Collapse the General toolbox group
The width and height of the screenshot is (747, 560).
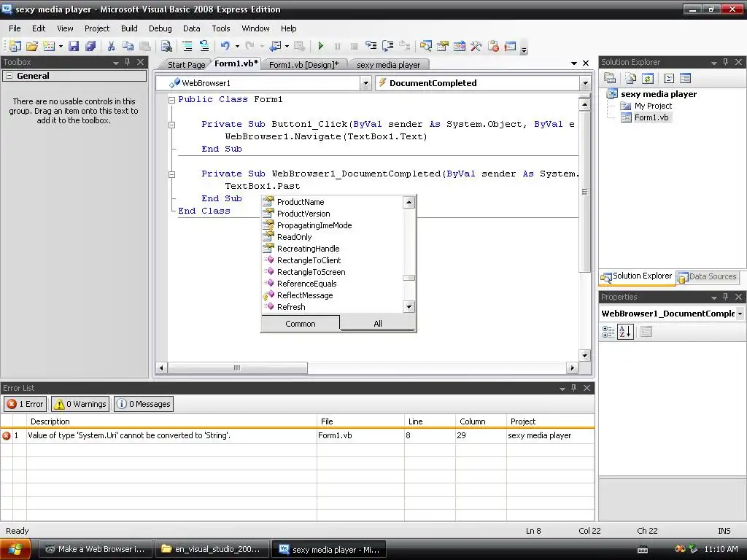(x=9, y=76)
